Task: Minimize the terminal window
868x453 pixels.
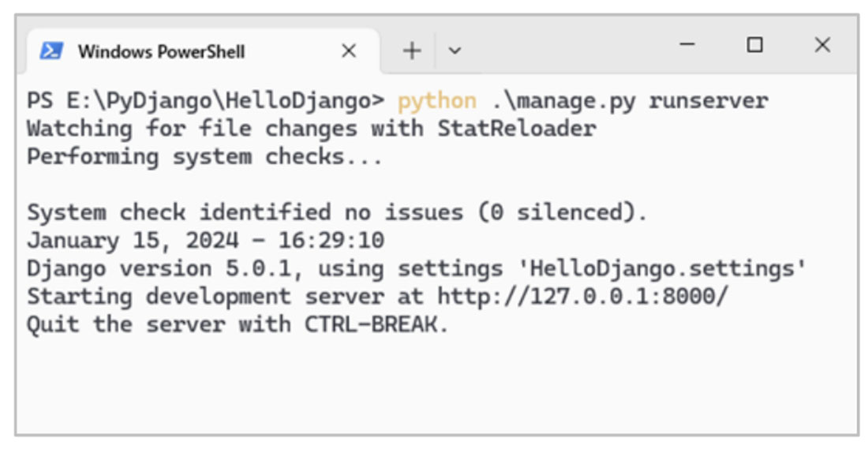Action: coord(687,45)
